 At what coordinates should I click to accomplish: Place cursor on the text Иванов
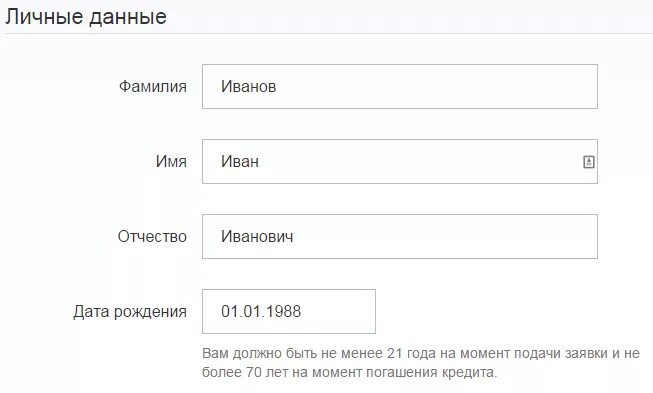(249, 87)
